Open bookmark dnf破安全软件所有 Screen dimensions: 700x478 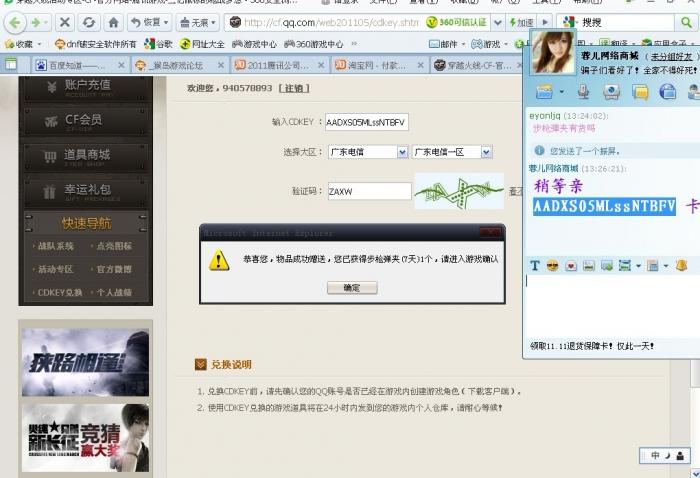point(96,44)
